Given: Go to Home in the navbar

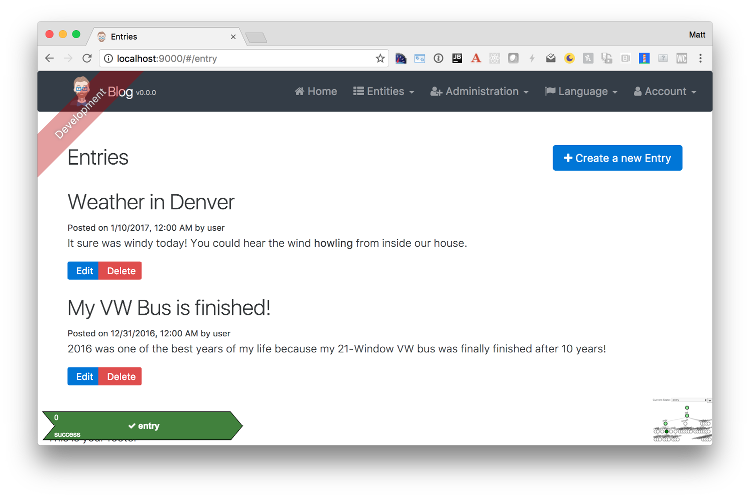Looking at the screenshot, I should click(x=316, y=91).
